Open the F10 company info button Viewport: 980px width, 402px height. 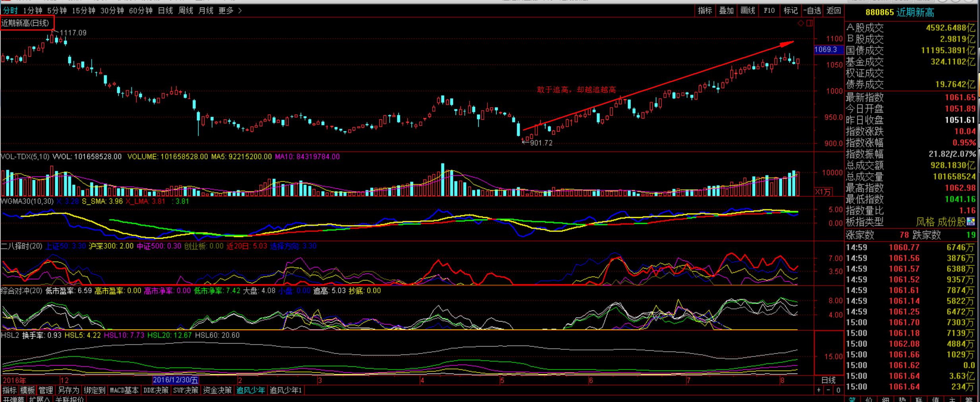(769, 11)
